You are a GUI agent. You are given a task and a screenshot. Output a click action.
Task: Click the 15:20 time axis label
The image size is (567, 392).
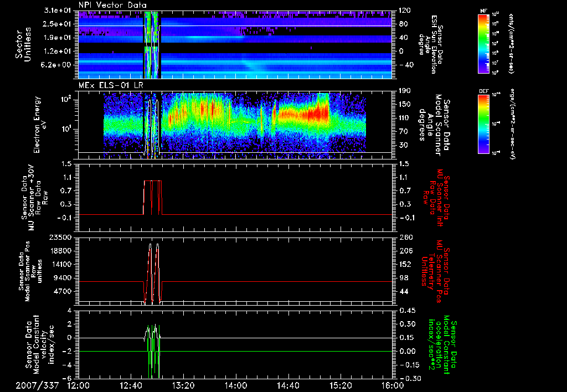pyautogui.click(x=341, y=385)
